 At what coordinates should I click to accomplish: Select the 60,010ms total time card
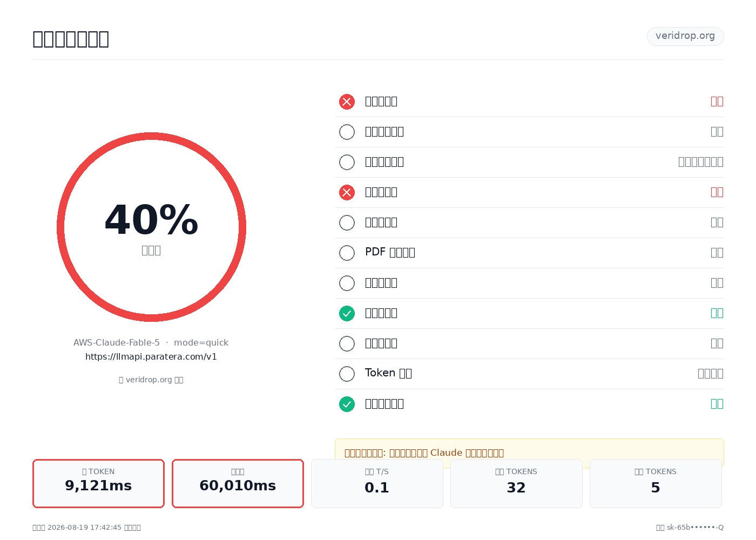238,483
